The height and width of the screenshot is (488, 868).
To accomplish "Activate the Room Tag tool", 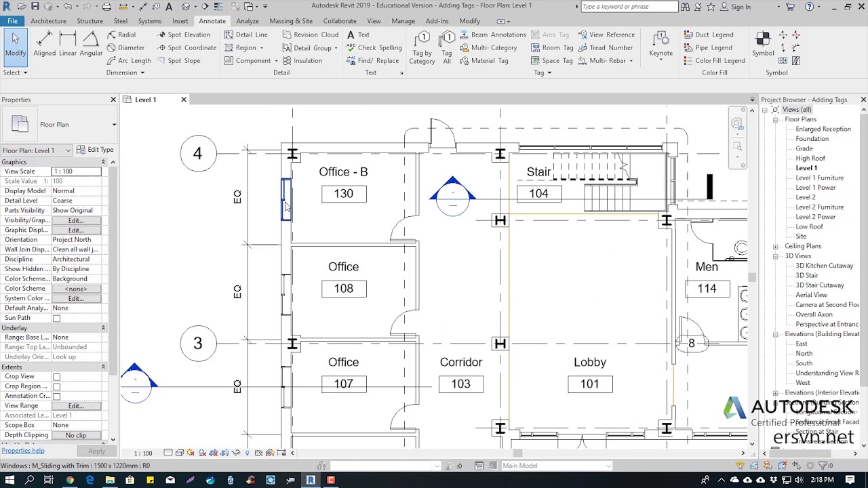I will (552, 47).
